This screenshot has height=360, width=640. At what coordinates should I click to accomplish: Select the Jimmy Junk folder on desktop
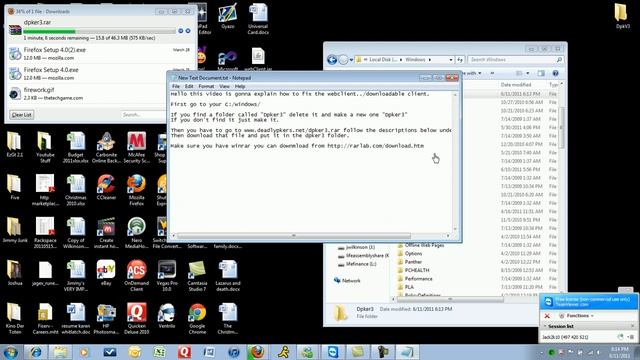coord(15,230)
